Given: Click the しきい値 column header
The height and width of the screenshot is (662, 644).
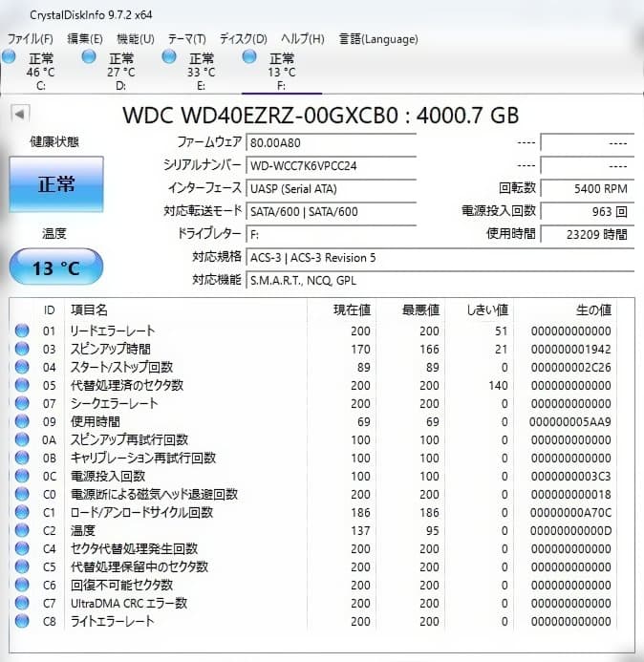Looking at the screenshot, I should pos(487,310).
